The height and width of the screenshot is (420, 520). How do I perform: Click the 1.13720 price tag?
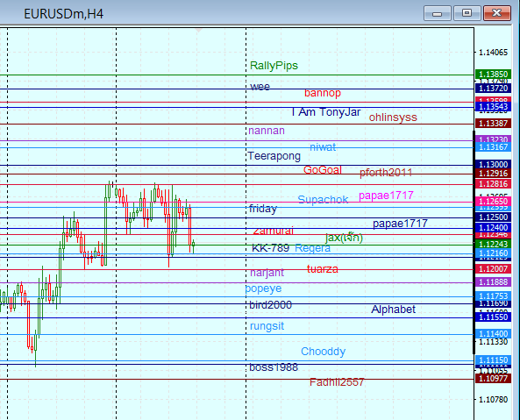tap(493, 89)
